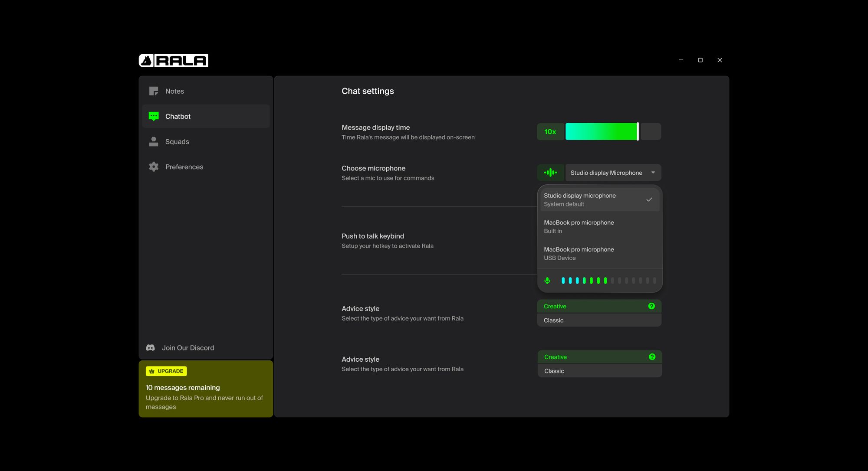The height and width of the screenshot is (471, 868).
Task: Click the help icon on the first Creative option
Action: 651,306
